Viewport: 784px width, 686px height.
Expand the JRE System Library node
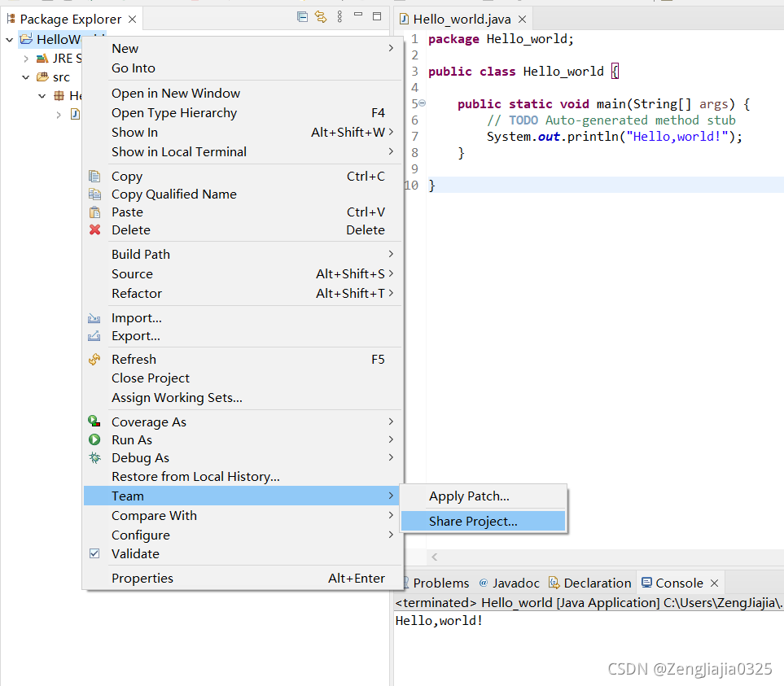pyautogui.click(x=25, y=58)
